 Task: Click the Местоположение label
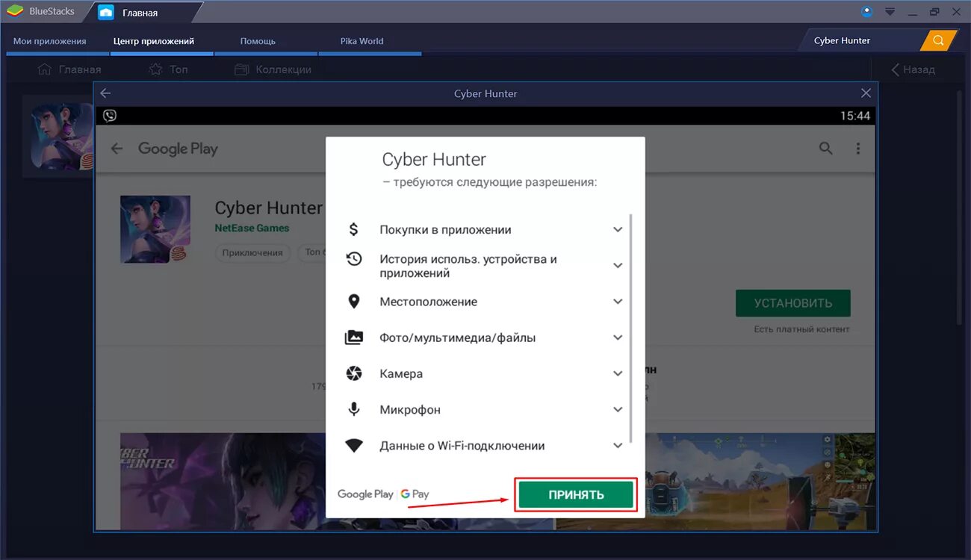(x=428, y=302)
